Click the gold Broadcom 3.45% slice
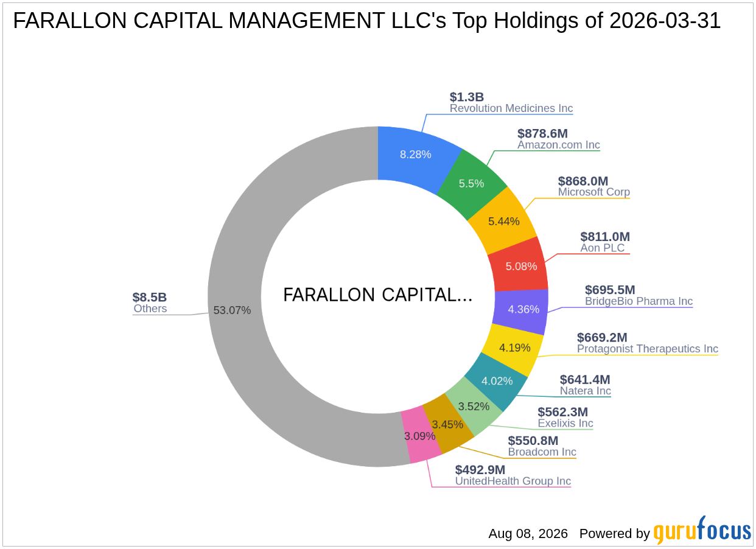The height and width of the screenshot is (549, 756). [449, 425]
